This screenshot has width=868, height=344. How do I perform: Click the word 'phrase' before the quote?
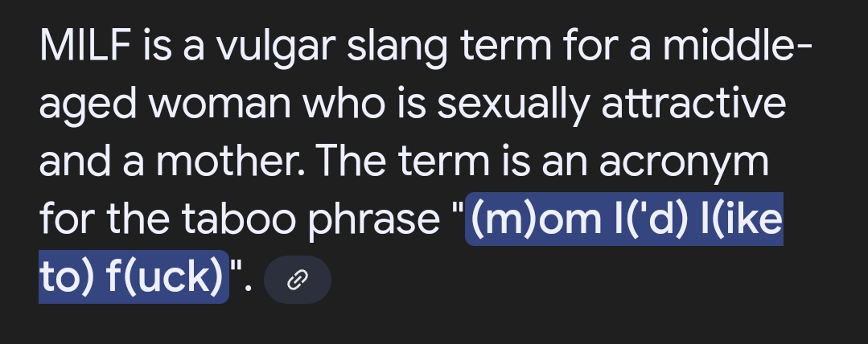pyautogui.click(x=373, y=220)
